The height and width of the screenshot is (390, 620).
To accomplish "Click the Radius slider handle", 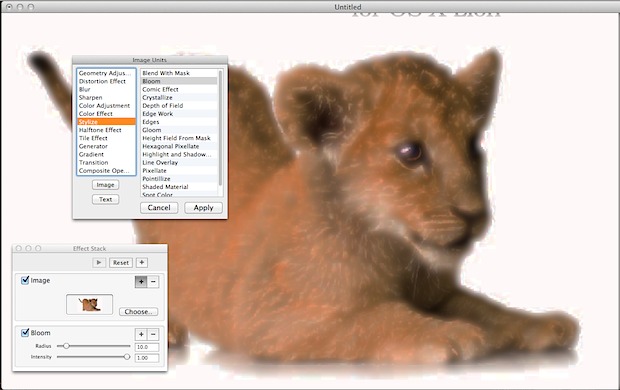I will [66, 346].
